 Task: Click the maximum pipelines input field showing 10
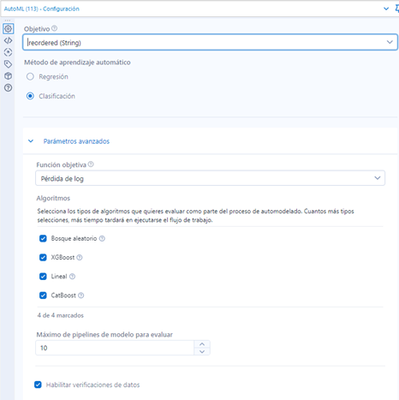point(115,348)
